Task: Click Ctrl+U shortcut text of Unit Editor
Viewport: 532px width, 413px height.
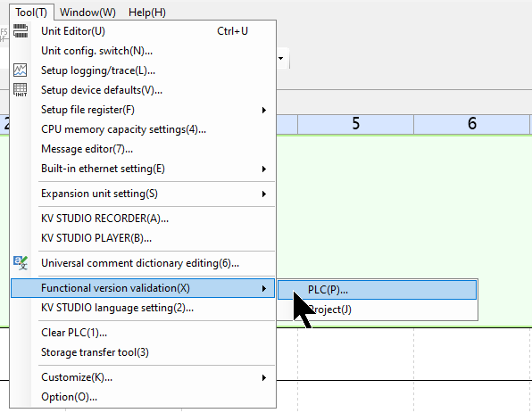Action: [232, 31]
